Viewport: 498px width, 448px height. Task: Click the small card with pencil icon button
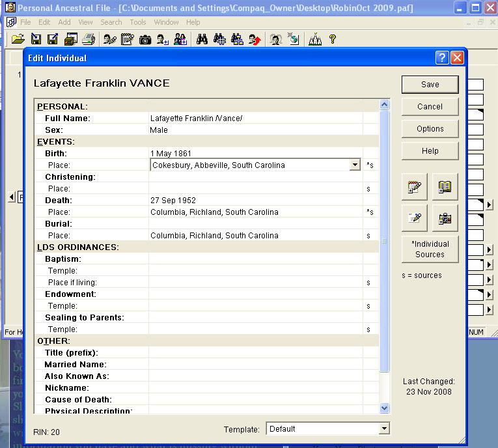[x=415, y=218]
